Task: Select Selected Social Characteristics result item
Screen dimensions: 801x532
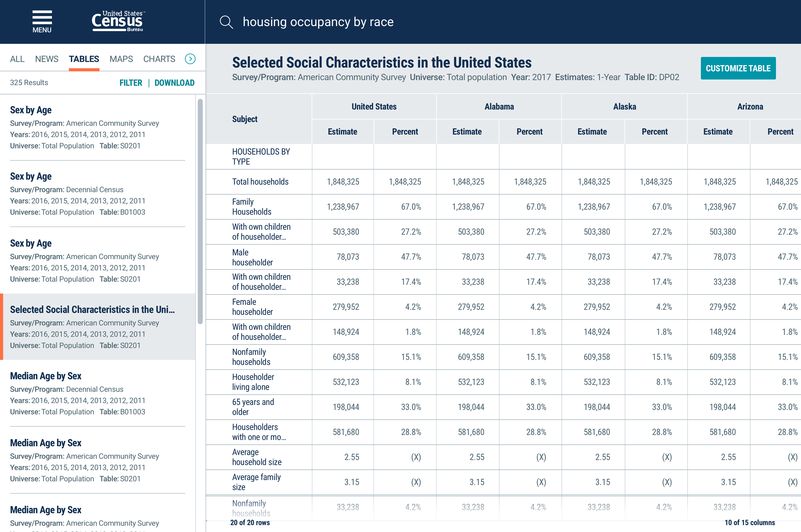Action: click(98, 327)
